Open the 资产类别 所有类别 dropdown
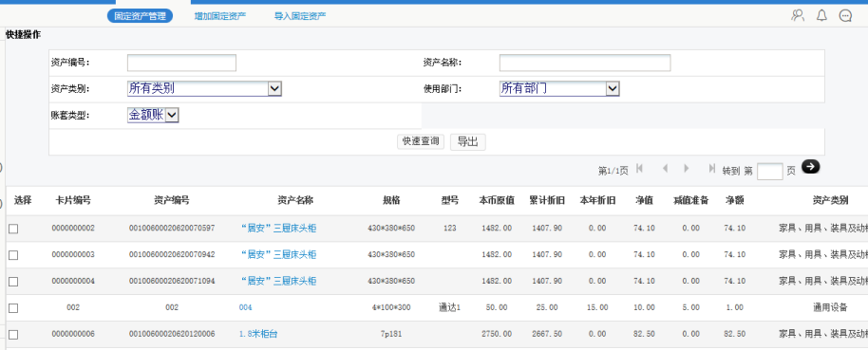The height and width of the screenshot is (350, 868). 204,88
